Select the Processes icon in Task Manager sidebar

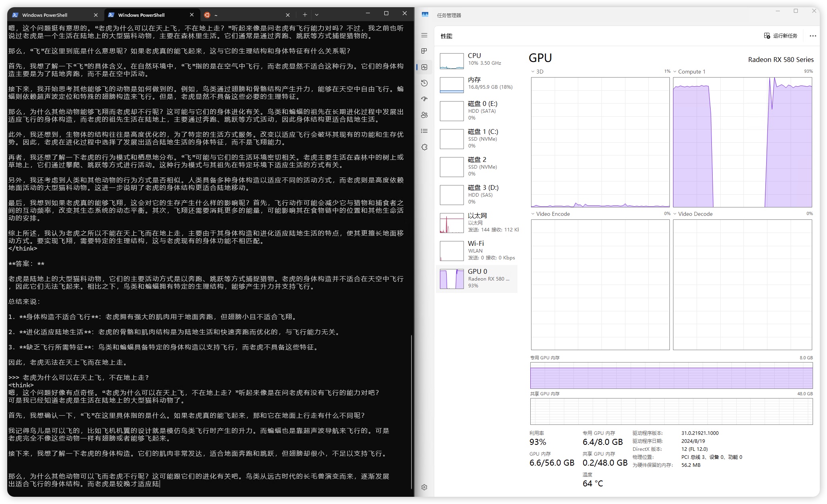[424, 51]
